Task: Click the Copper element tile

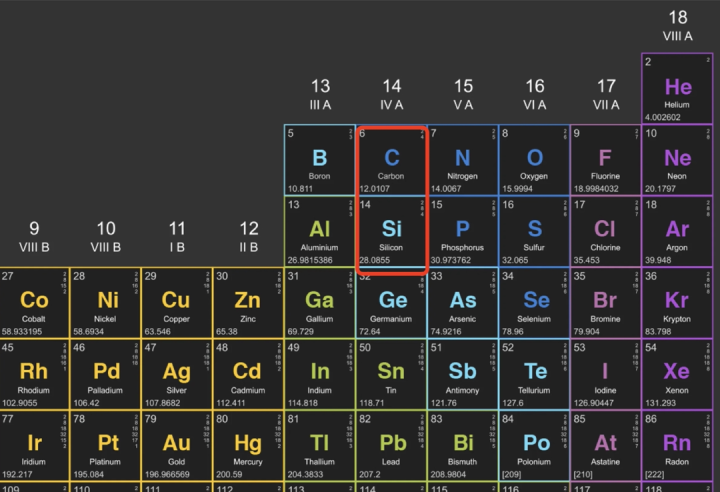Action: pyautogui.click(x=177, y=303)
